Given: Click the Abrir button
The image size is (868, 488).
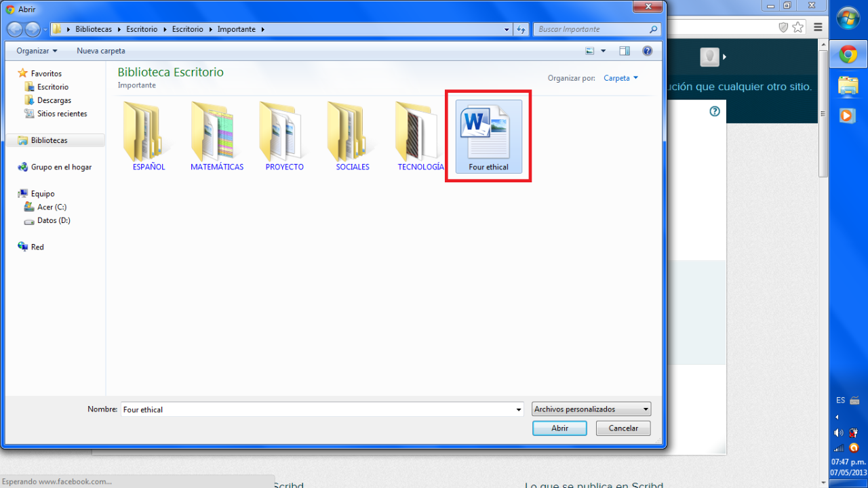Looking at the screenshot, I should coord(559,428).
